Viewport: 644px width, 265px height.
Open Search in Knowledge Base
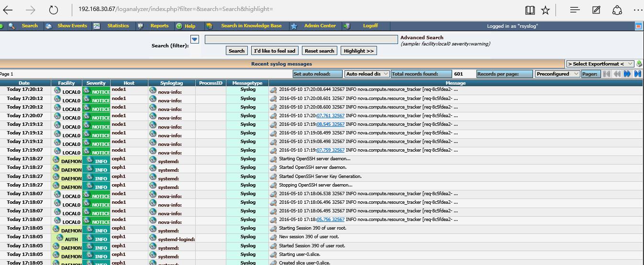coord(251,26)
